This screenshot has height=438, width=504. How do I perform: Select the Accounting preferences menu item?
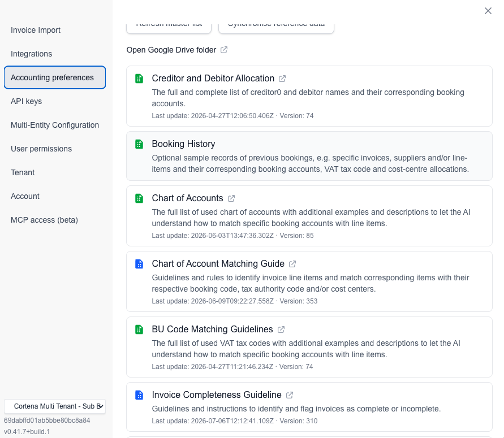[x=55, y=77]
